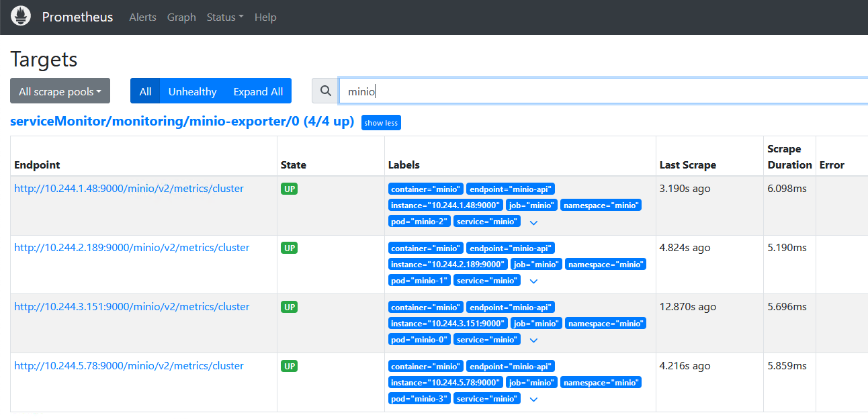
Task: Expand labels chevron for pod minio-0
Action: (x=533, y=340)
